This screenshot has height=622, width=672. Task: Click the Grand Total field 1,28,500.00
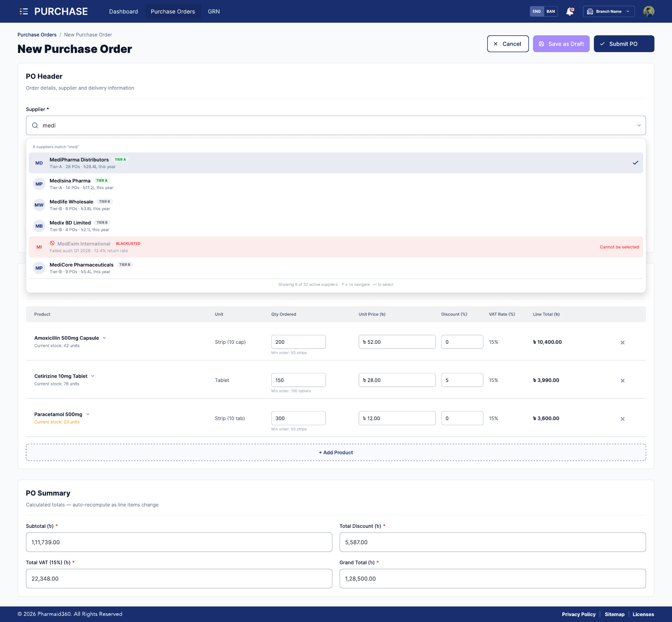[493, 579]
